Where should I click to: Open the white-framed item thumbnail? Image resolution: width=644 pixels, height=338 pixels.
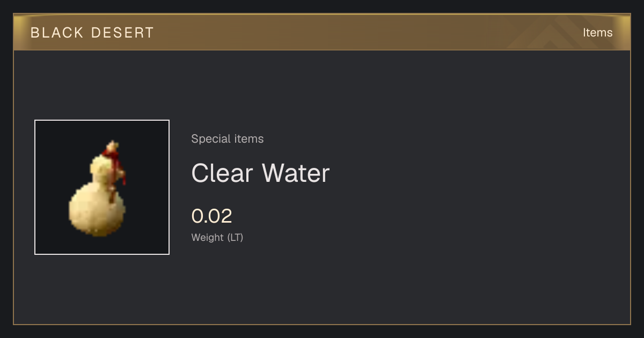102,187
